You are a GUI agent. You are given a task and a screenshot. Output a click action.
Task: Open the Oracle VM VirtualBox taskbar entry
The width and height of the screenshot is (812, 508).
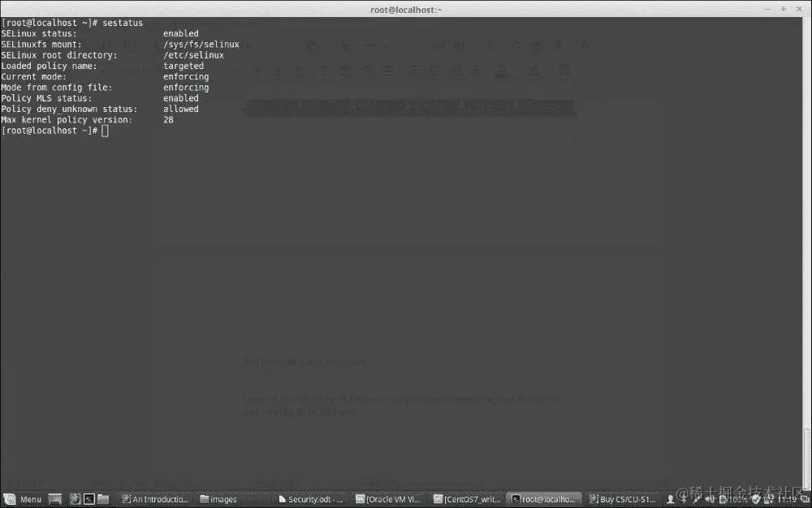[388, 498]
